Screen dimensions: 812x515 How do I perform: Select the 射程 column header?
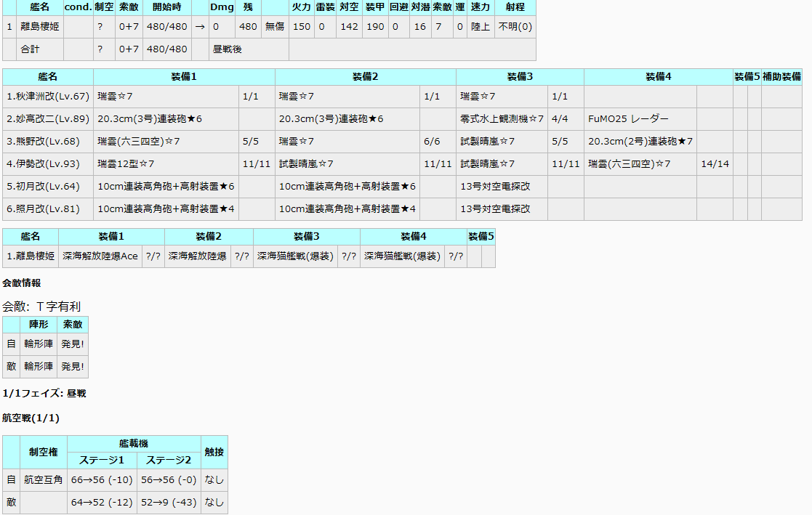click(515, 7)
